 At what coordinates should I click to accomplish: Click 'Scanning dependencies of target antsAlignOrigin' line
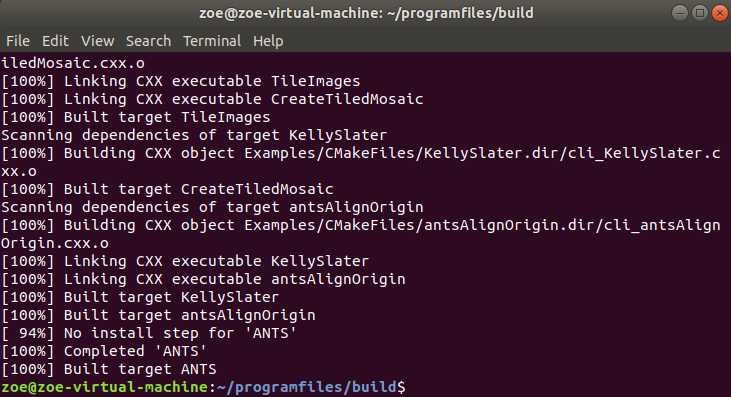point(212,207)
